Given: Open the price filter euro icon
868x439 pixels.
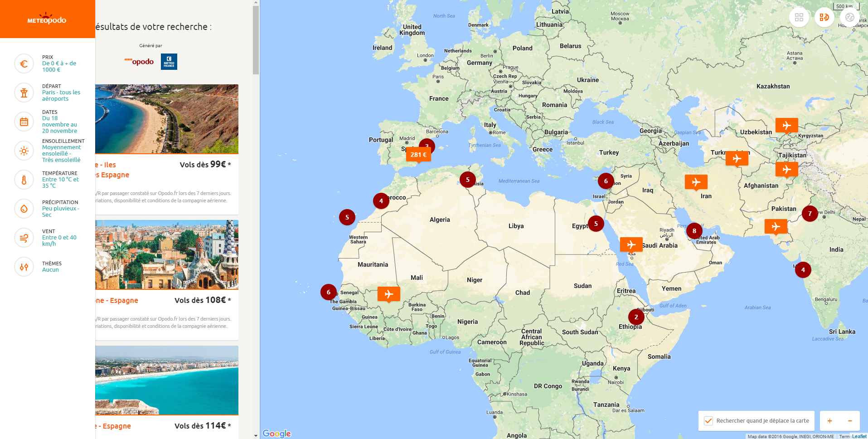Looking at the screenshot, I should click(24, 63).
